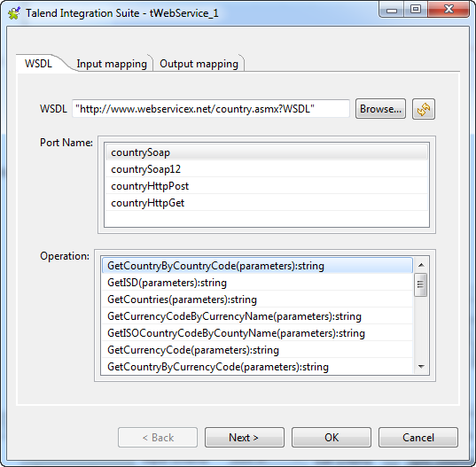
Task: Select the GetCountries(parameters):string operation
Action: click(x=257, y=300)
